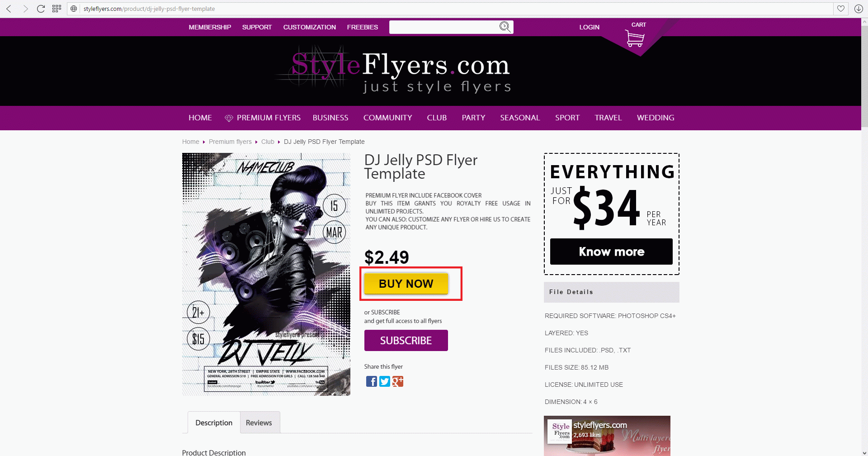Image resolution: width=868 pixels, height=456 pixels.
Task: Open the DJ Jelly flyer preview image
Action: [x=266, y=274]
